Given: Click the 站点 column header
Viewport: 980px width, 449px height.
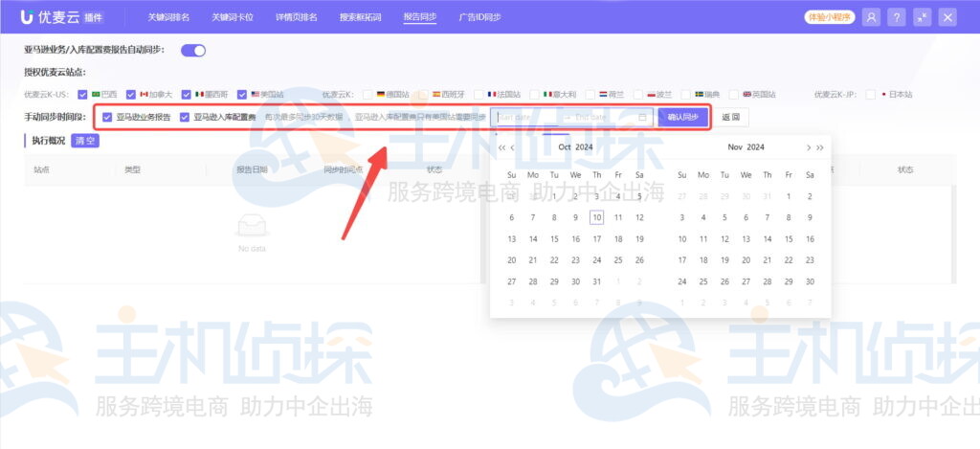Looking at the screenshot, I should [42, 170].
